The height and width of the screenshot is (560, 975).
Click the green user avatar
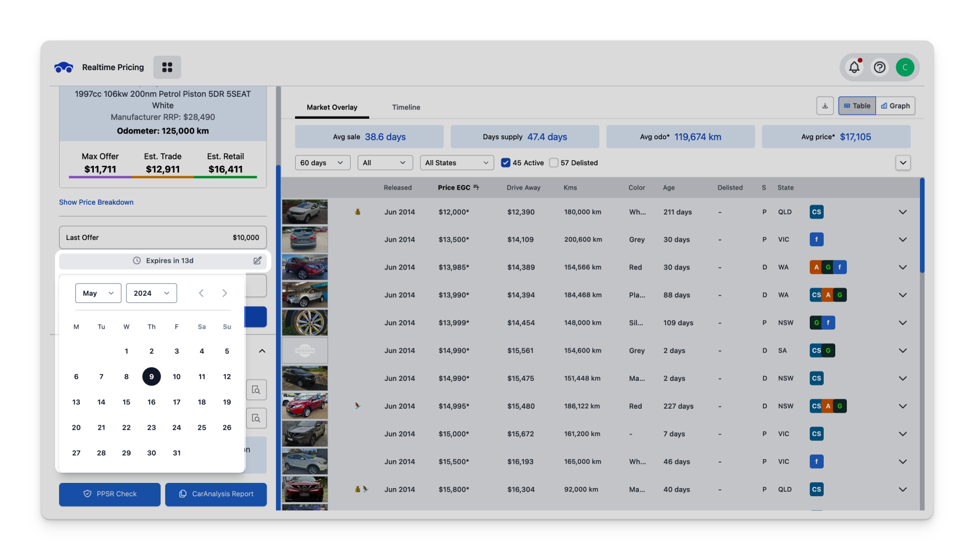[905, 67]
